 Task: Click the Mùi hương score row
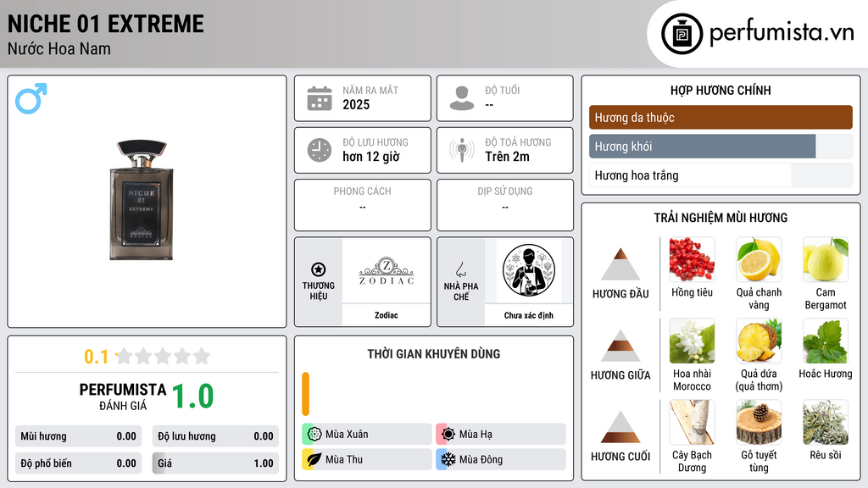click(78, 436)
